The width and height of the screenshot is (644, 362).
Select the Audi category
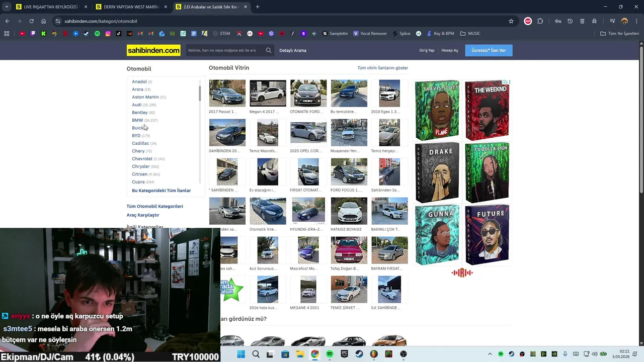[x=137, y=105]
